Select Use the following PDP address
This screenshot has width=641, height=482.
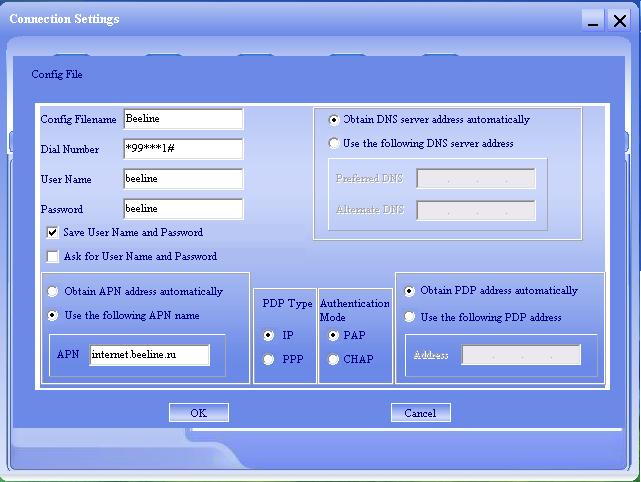[x=410, y=317]
